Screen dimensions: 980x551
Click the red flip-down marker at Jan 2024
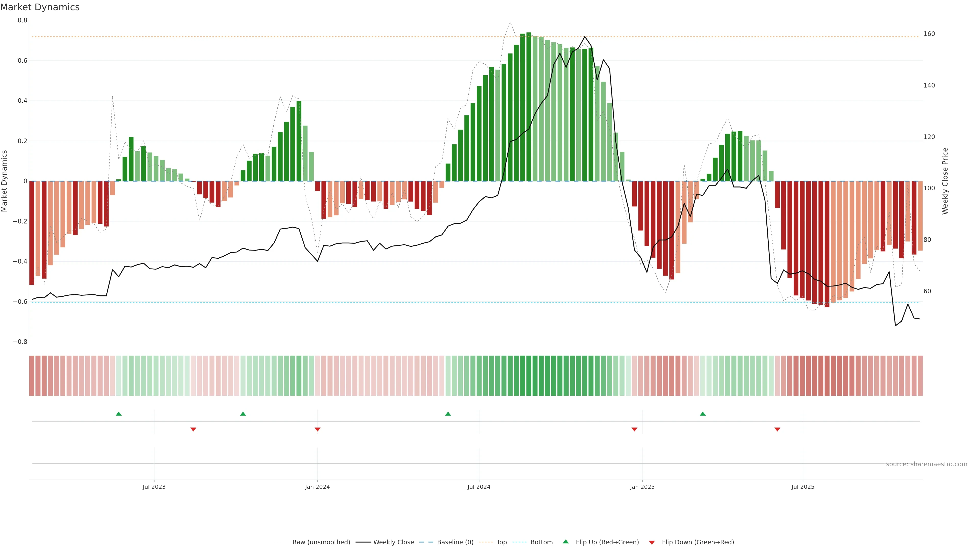pyautogui.click(x=317, y=429)
